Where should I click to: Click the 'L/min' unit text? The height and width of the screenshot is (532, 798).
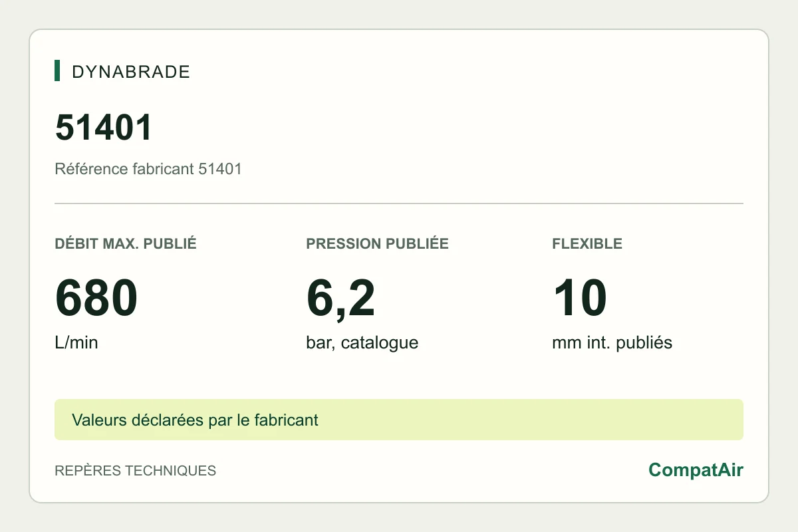click(x=76, y=343)
